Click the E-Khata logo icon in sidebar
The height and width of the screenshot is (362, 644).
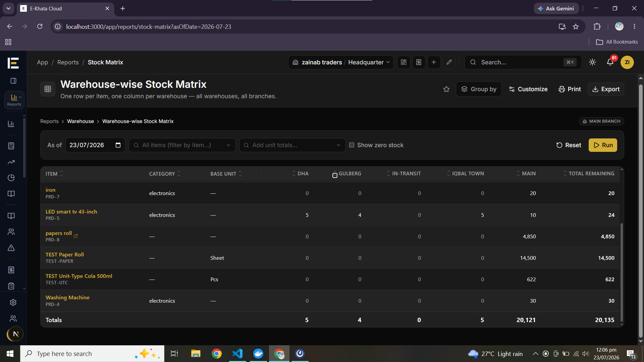point(13,63)
